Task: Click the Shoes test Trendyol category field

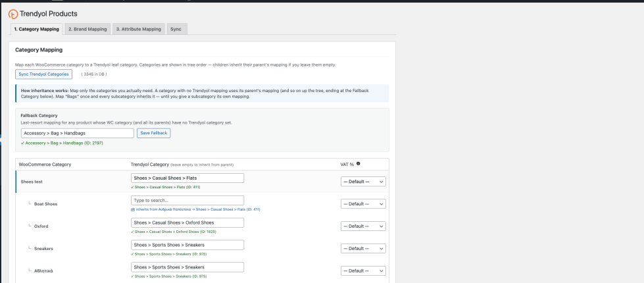Action: click(187, 178)
